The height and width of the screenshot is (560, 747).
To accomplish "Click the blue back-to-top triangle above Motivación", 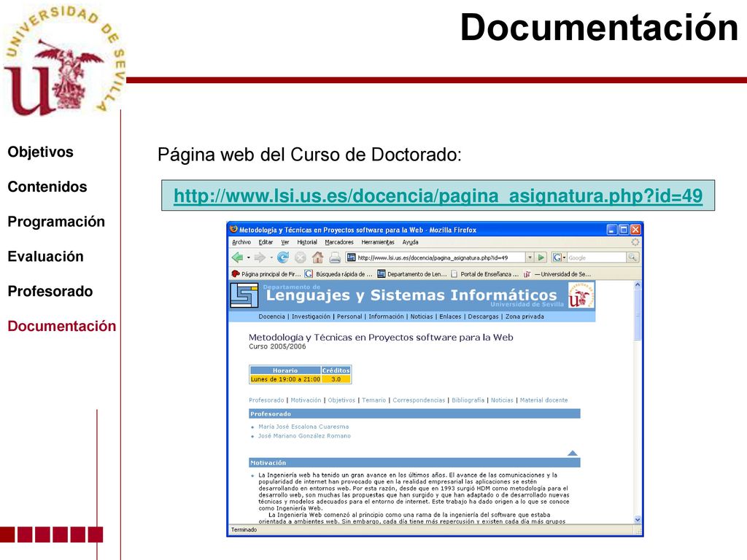I will point(573,454).
